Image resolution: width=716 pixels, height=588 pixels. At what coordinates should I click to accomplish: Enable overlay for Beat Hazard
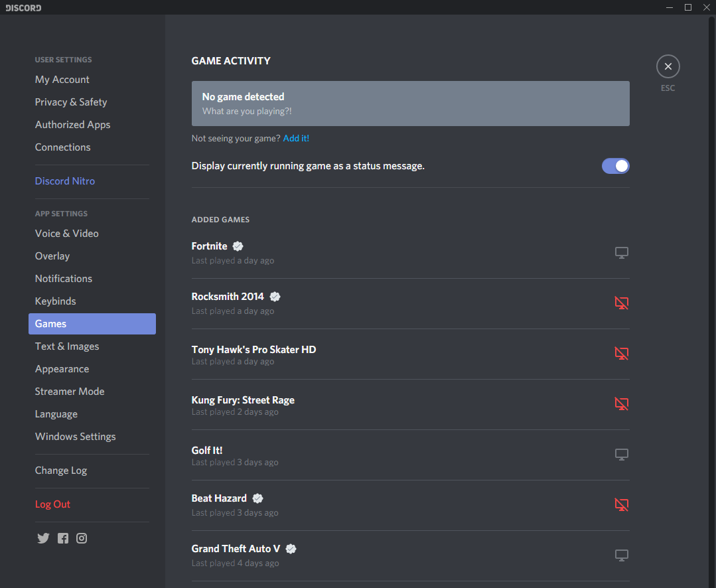(x=621, y=505)
